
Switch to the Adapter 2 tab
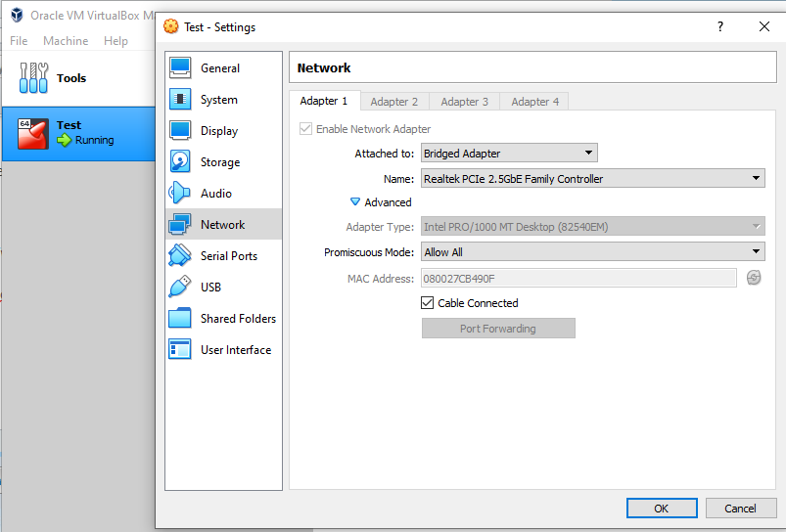394,102
